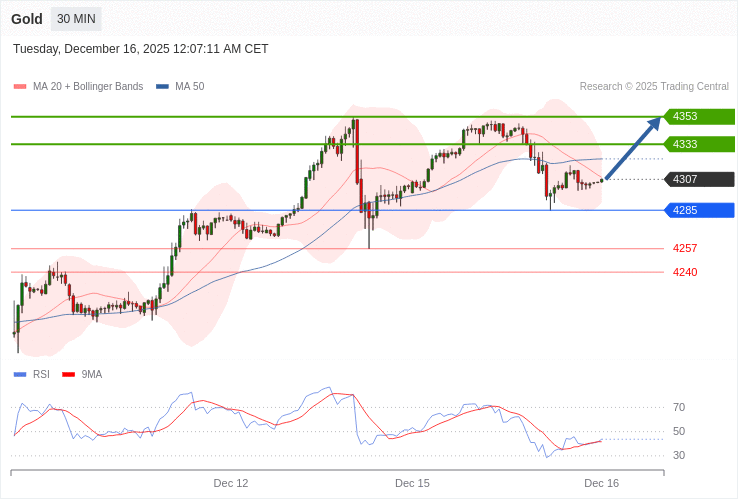The width and height of the screenshot is (738, 500).
Task: Click the Dec 15 date axis label
Action: (x=412, y=483)
